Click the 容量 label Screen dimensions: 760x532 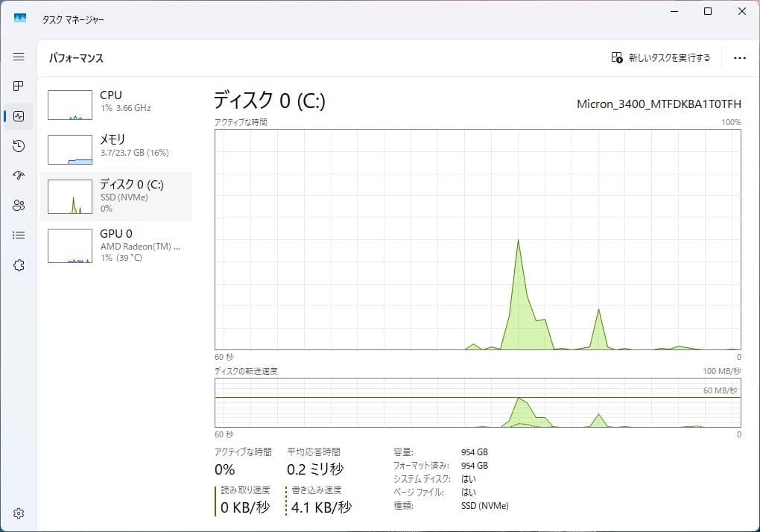pyautogui.click(x=403, y=452)
